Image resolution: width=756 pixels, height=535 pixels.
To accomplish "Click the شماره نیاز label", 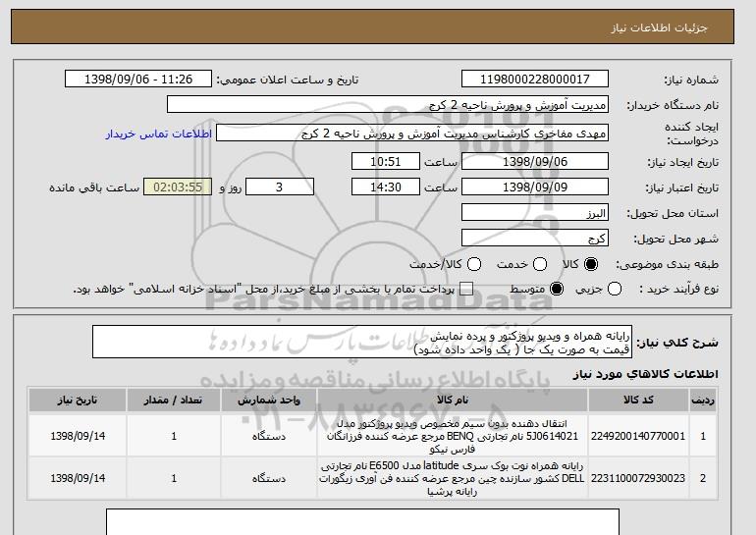I will tap(691, 80).
